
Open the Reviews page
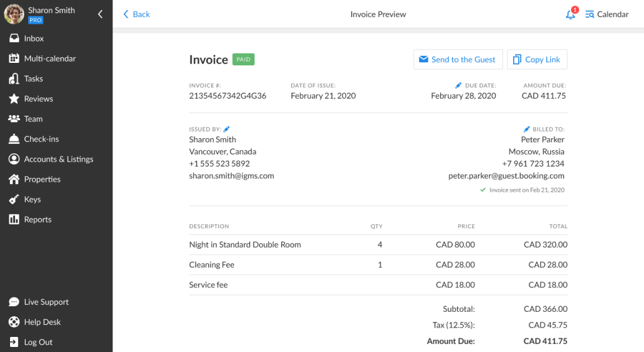38,99
